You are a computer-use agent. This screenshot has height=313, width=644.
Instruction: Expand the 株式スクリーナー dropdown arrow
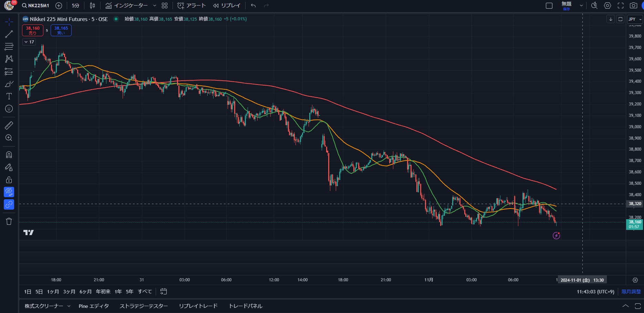(x=69, y=306)
